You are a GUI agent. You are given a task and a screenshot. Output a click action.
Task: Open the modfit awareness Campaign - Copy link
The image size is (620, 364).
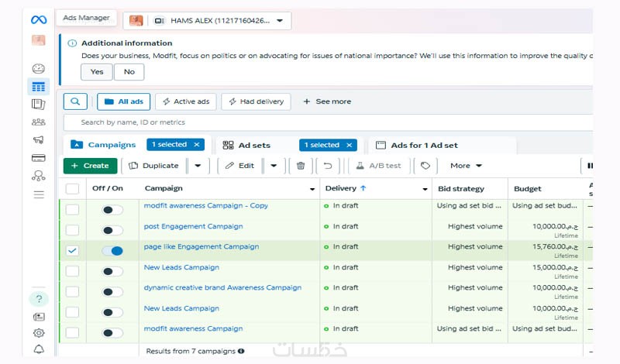point(205,205)
